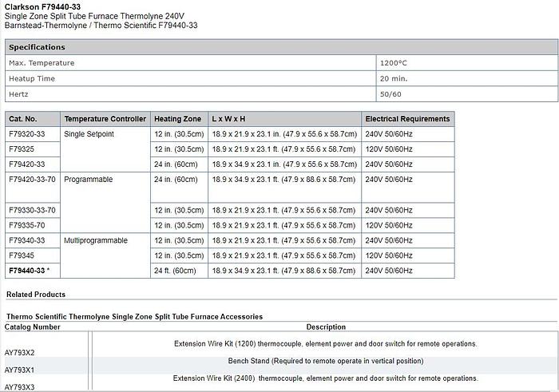Click the Related Products heading
559x392 pixels.
[36, 295]
